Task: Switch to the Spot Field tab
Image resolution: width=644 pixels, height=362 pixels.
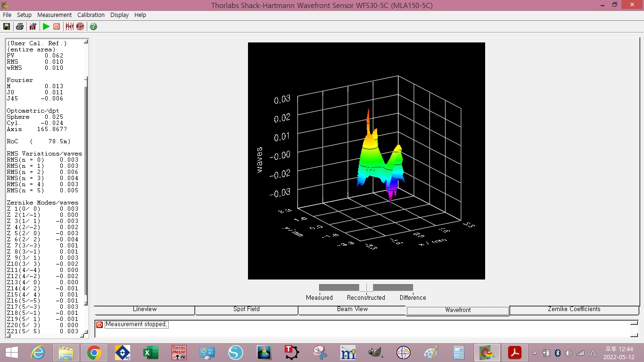Action: tap(247, 310)
